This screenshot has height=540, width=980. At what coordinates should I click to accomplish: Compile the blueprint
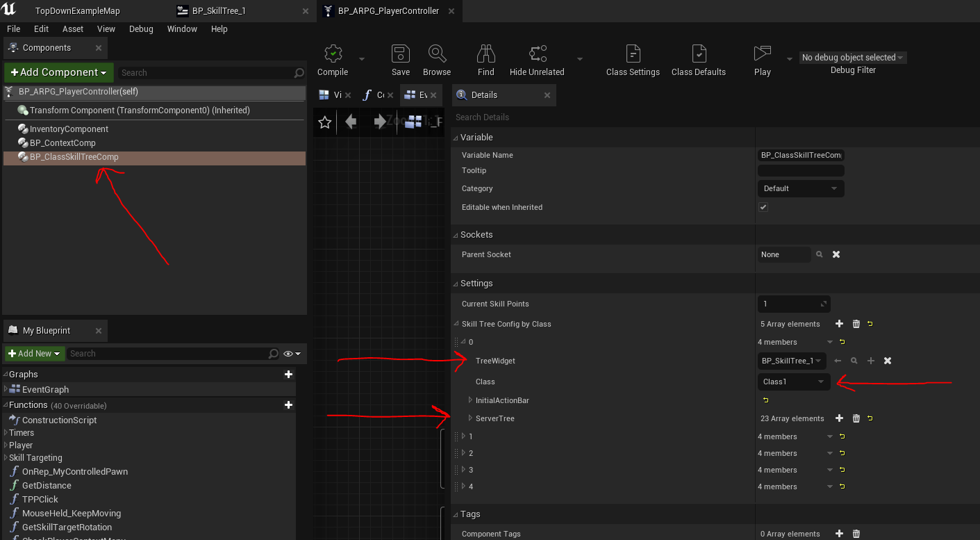(x=333, y=60)
